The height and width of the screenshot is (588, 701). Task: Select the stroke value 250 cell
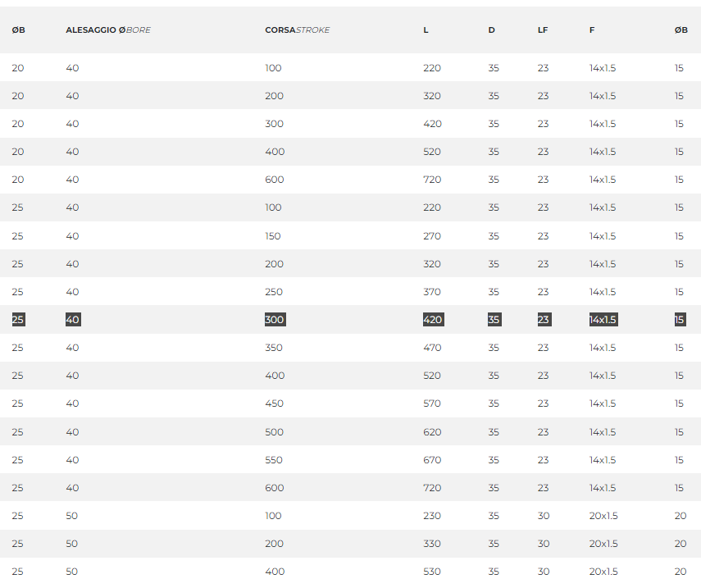click(274, 292)
